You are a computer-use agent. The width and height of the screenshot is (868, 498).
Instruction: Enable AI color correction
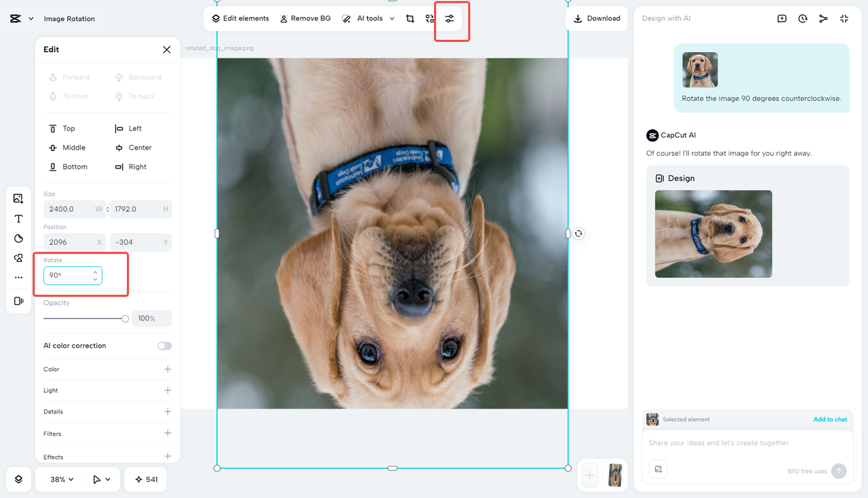[164, 346]
